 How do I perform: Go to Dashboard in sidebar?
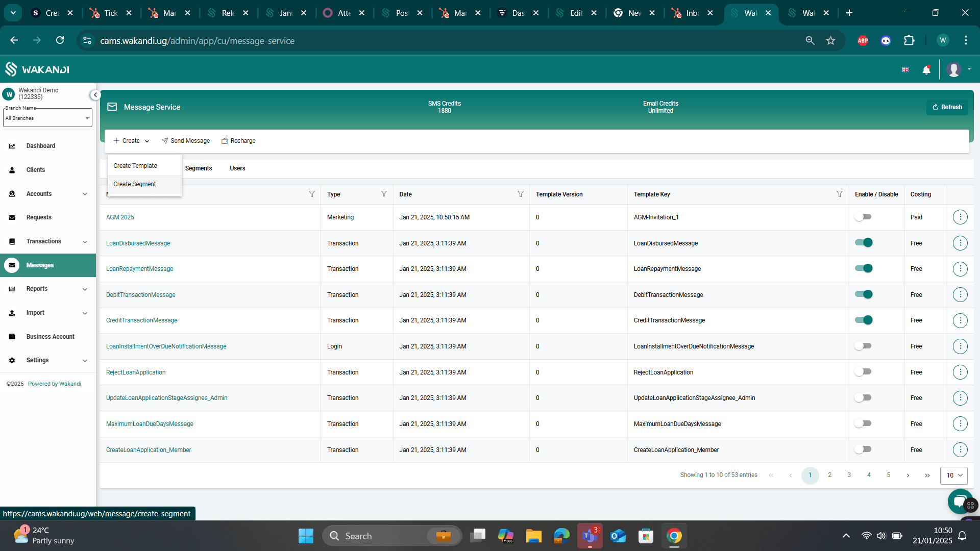click(x=41, y=146)
